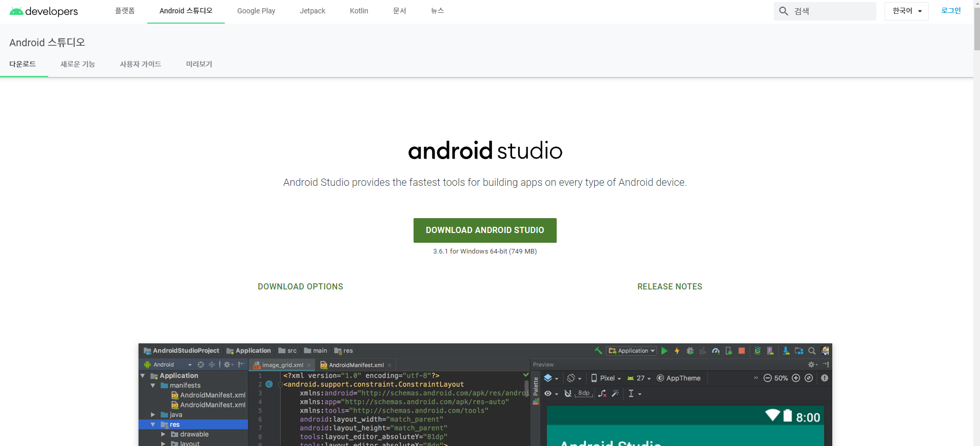Click the magic wand infer constraints icon
The height and width of the screenshot is (446, 980).
click(x=615, y=393)
